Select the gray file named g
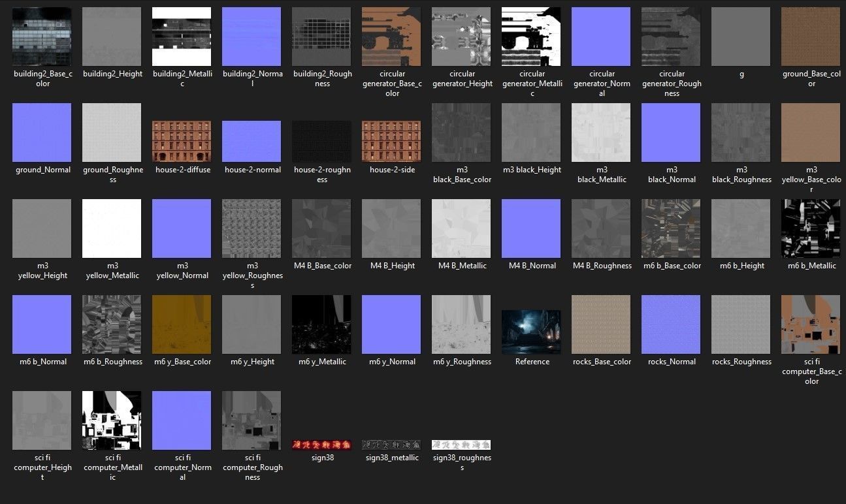The height and width of the screenshot is (504, 846). (x=741, y=37)
